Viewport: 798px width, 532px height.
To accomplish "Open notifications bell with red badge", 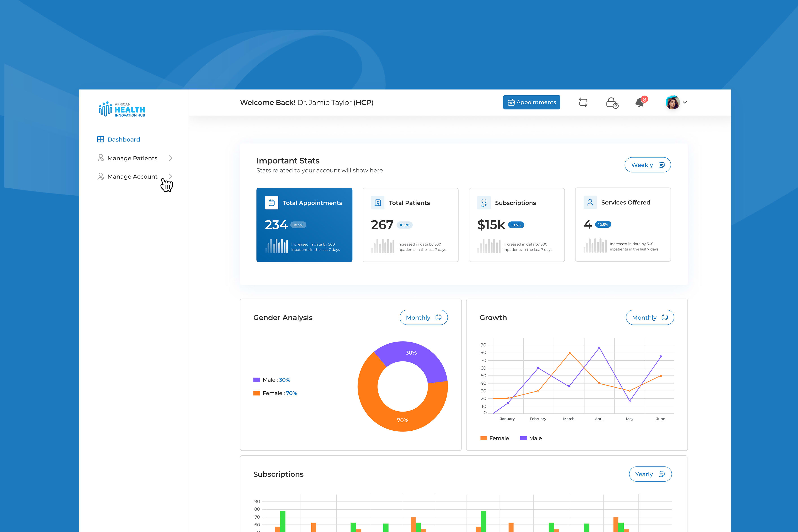I will click(640, 102).
